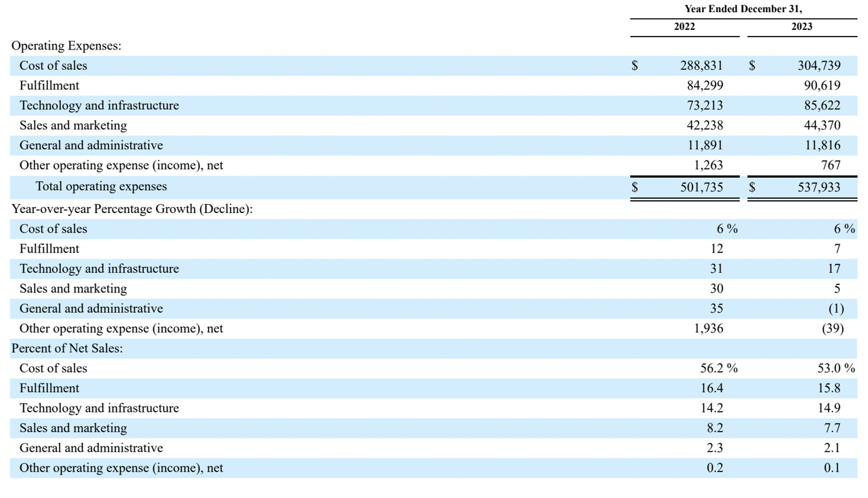Viewport: 868px width, 498px height.
Task: Click Technology and infrastructure percent 14.2
Action: point(712,408)
